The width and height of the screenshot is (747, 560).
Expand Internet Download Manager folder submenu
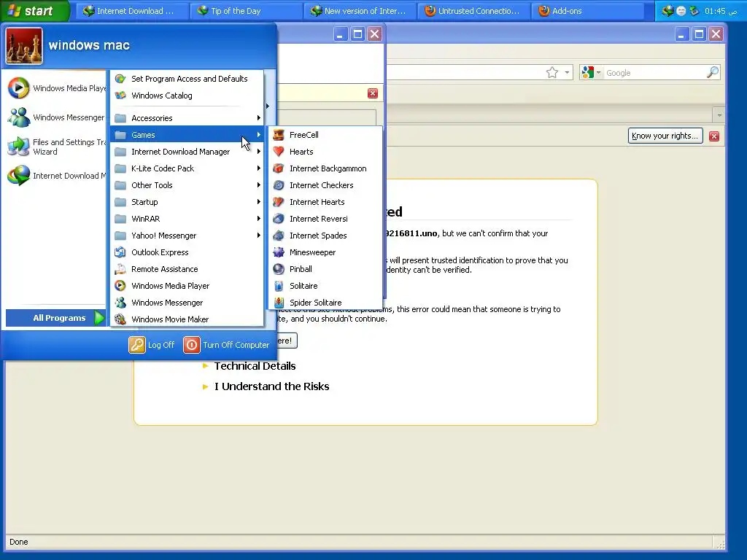187,152
